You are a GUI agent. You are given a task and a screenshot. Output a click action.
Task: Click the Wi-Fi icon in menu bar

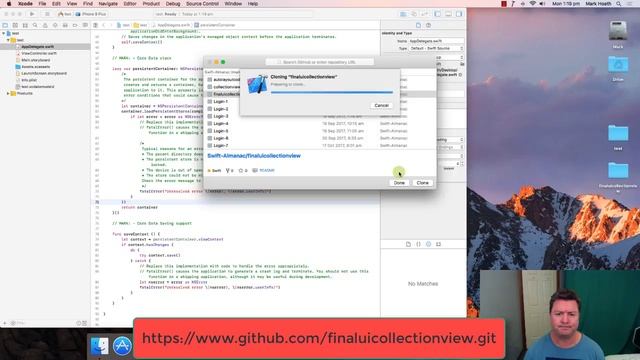[x=533, y=4]
